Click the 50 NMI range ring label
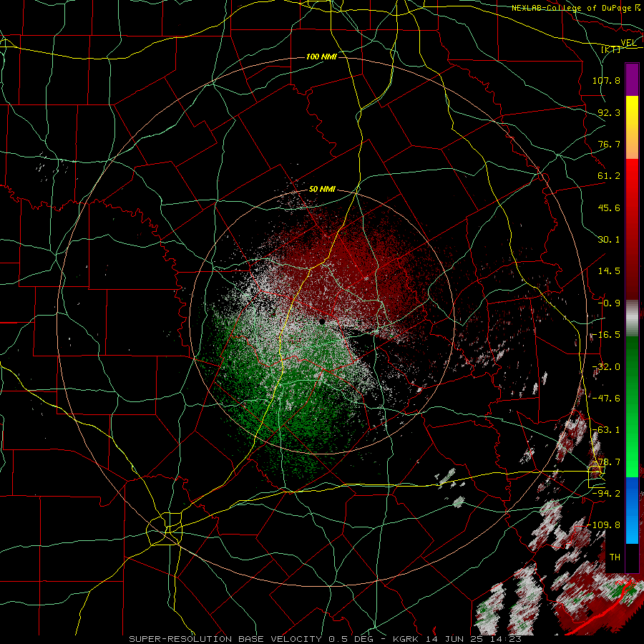Screen dimensions: 644x644 click(323, 190)
